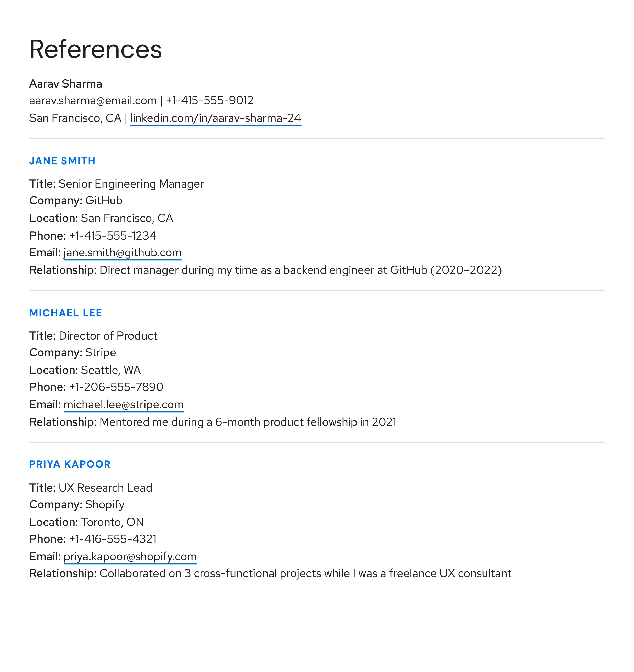The height and width of the screenshot is (672, 634).
Task: Select the Aarav Sharma name text
Action: pyautogui.click(x=65, y=83)
